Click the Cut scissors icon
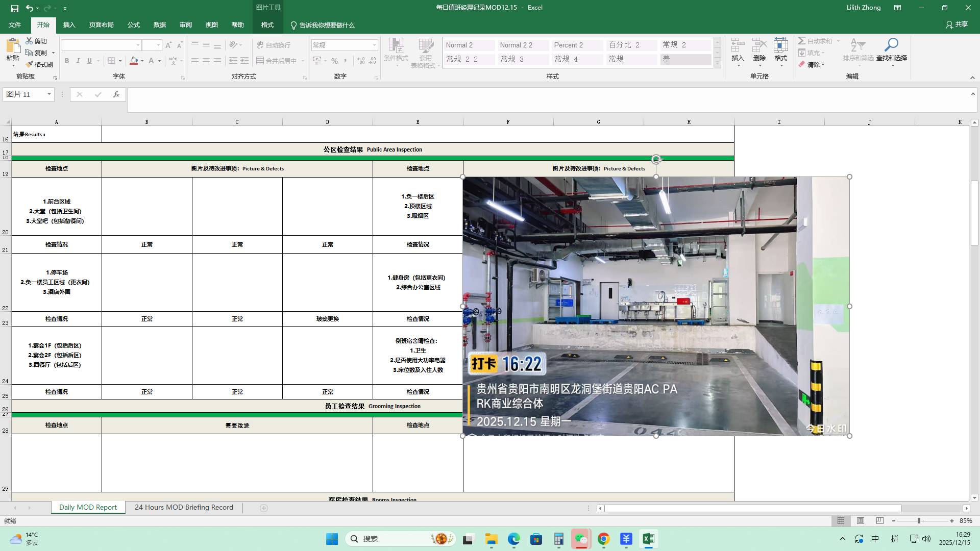 point(30,41)
